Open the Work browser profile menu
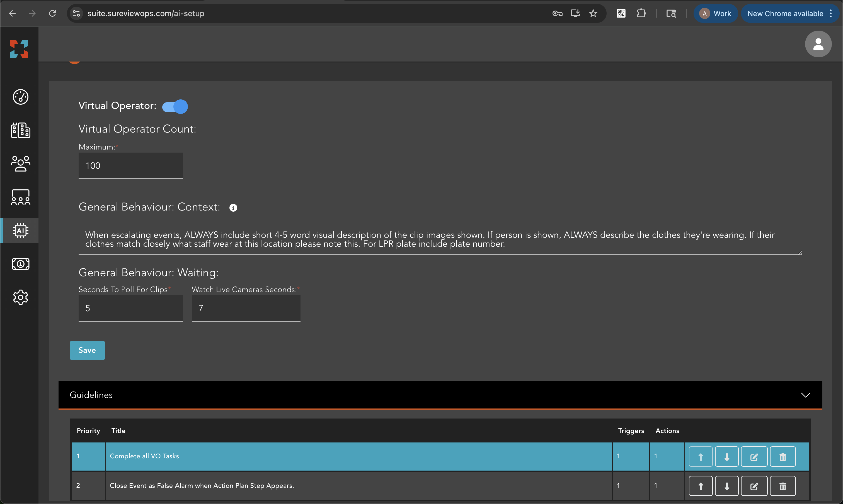The height and width of the screenshot is (504, 843). tap(716, 14)
